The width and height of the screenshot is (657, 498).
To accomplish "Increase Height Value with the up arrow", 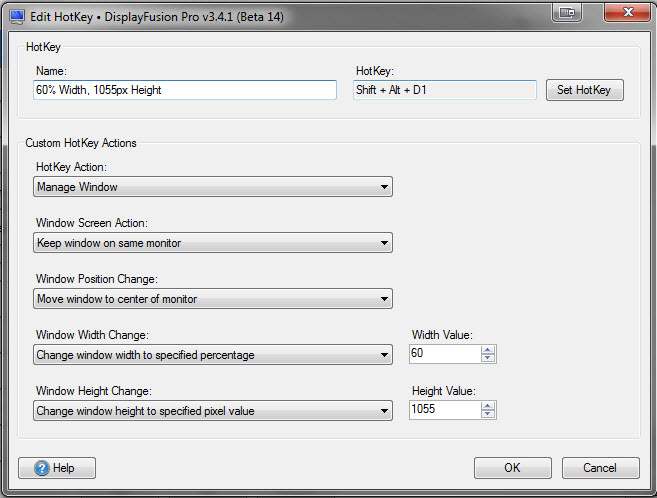I will [x=488, y=406].
